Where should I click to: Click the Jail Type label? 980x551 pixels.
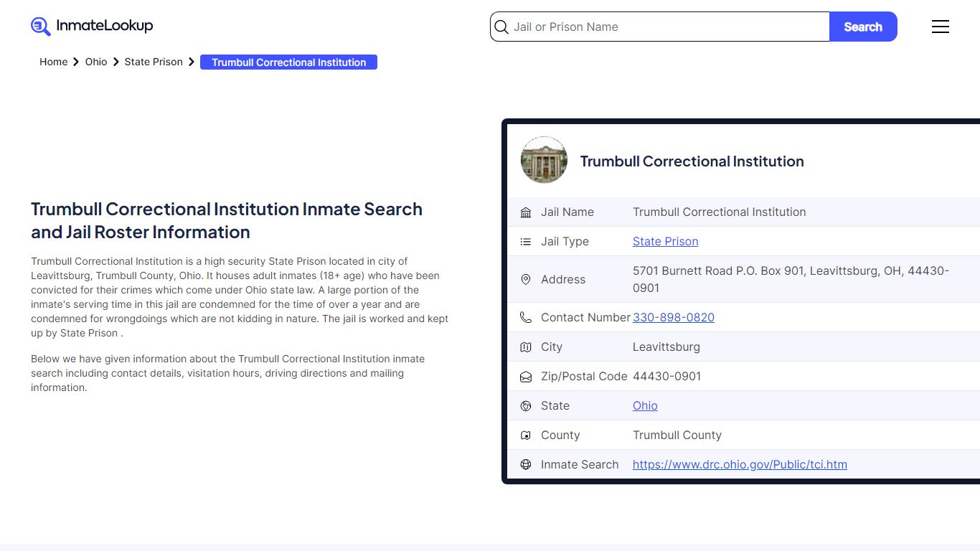click(565, 242)
